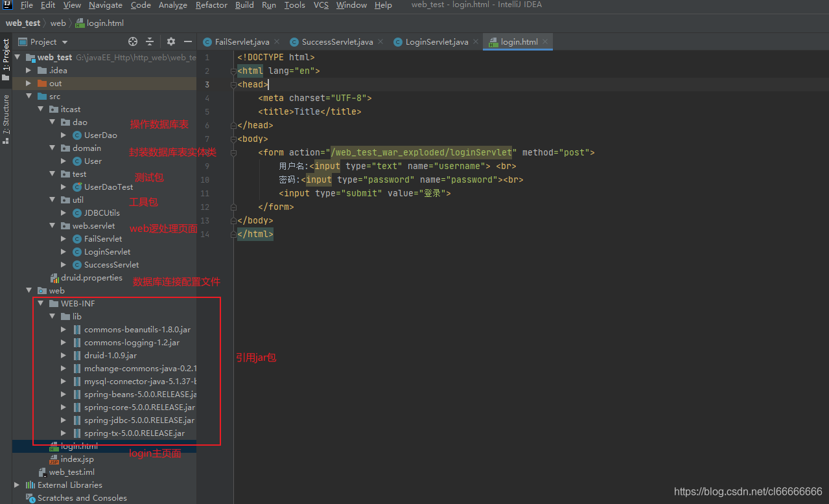Click the User class icon in domain

(x=77, y=161)
